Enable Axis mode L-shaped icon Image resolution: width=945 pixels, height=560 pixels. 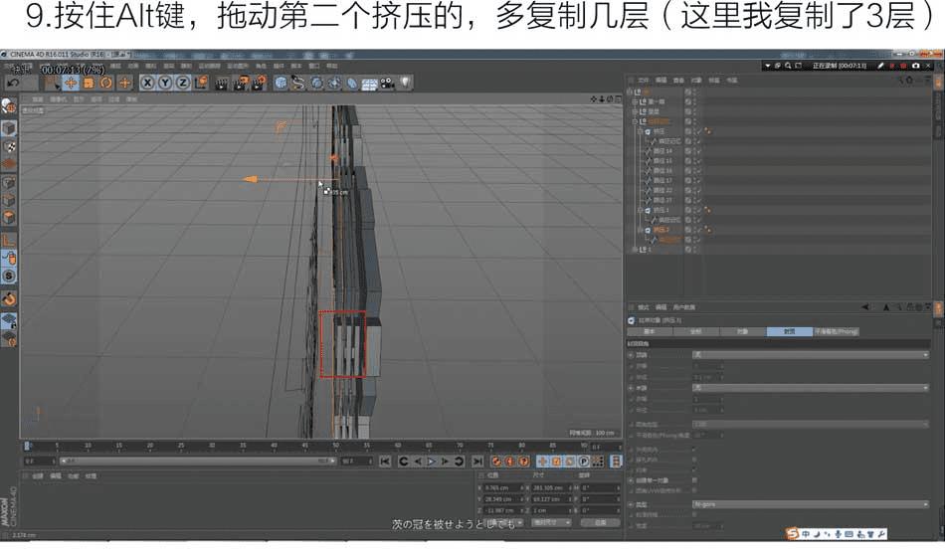point(8,240)
